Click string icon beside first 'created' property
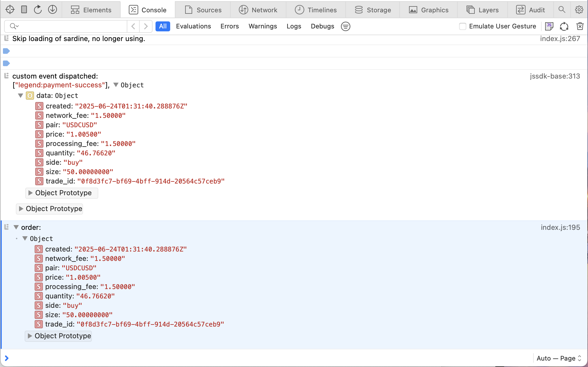The width and height of the screenshot is (588, 367). [39, 106]
